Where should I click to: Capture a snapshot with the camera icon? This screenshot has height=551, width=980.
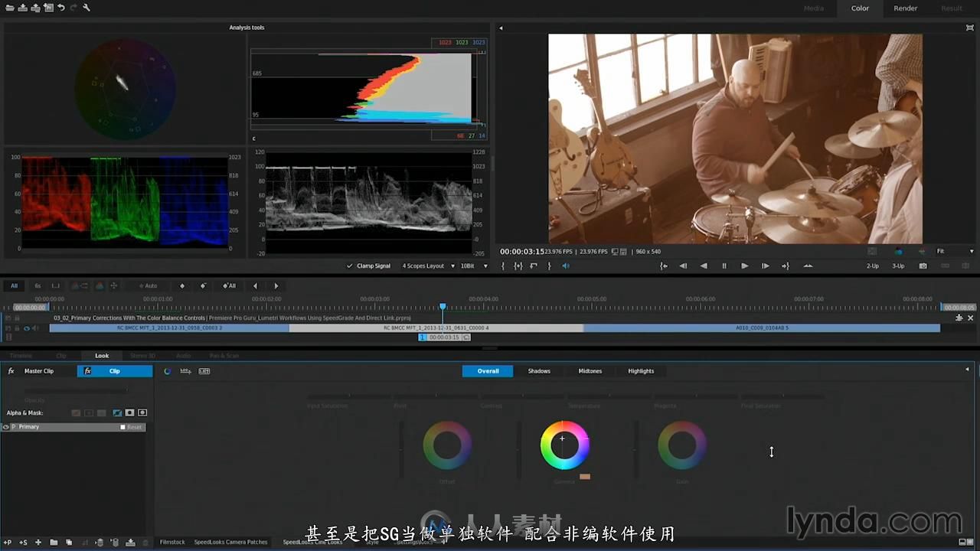923,266
